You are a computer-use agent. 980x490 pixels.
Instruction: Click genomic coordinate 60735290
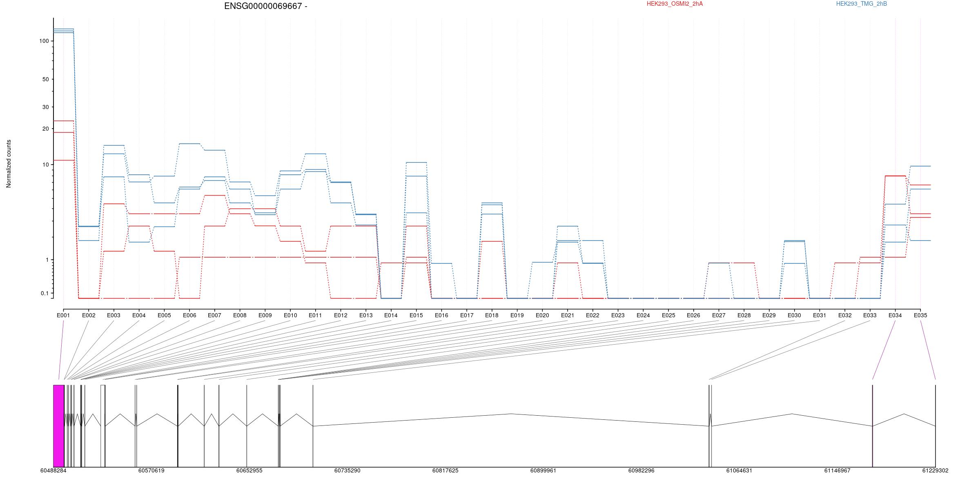[347, 470]
